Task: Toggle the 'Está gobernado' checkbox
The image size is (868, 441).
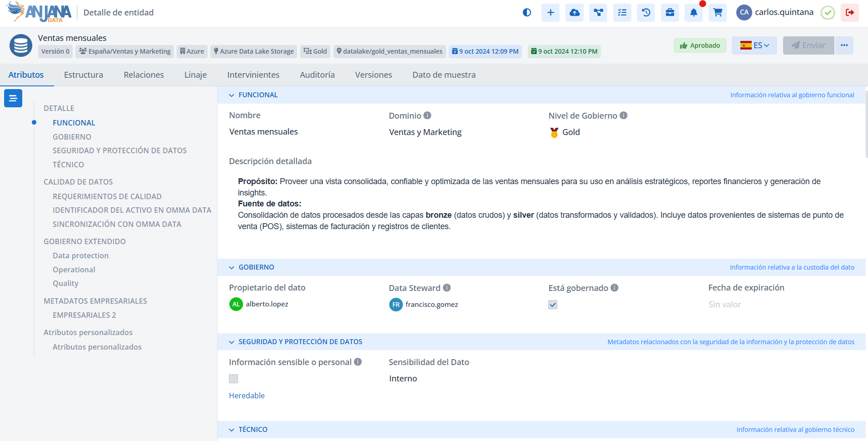Action: pyautogui.click(x=553, y=305)
